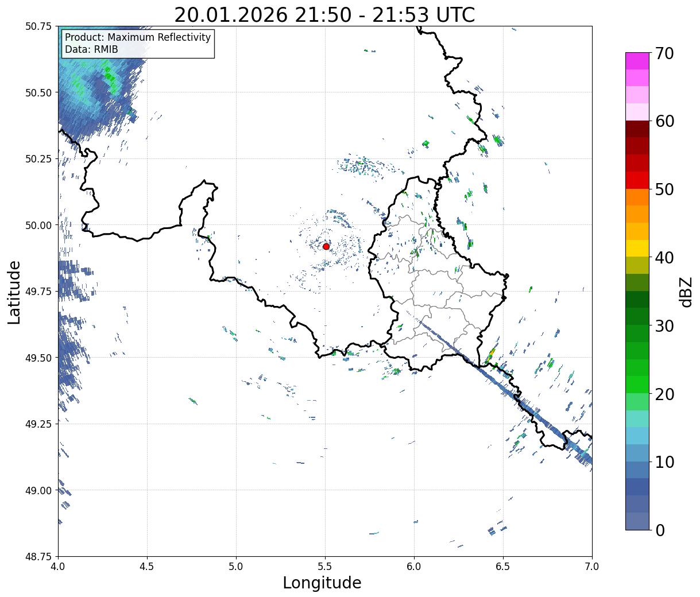Click the 'Data: RMIB' label
Screen dimensions: 700x597
[x=91, y=49]
